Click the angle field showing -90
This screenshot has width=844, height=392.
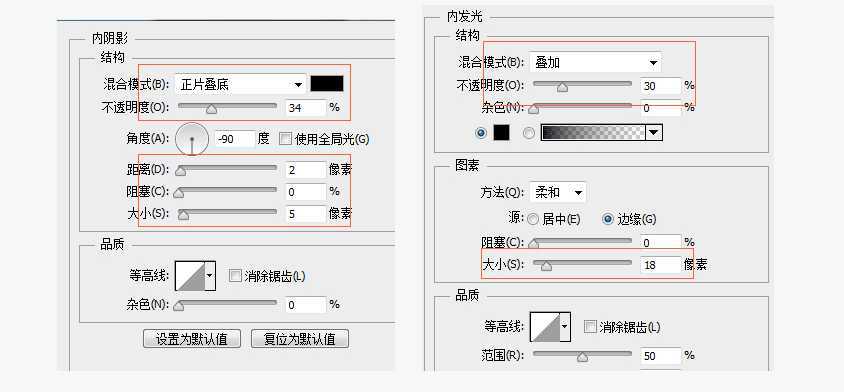(235, 139)
